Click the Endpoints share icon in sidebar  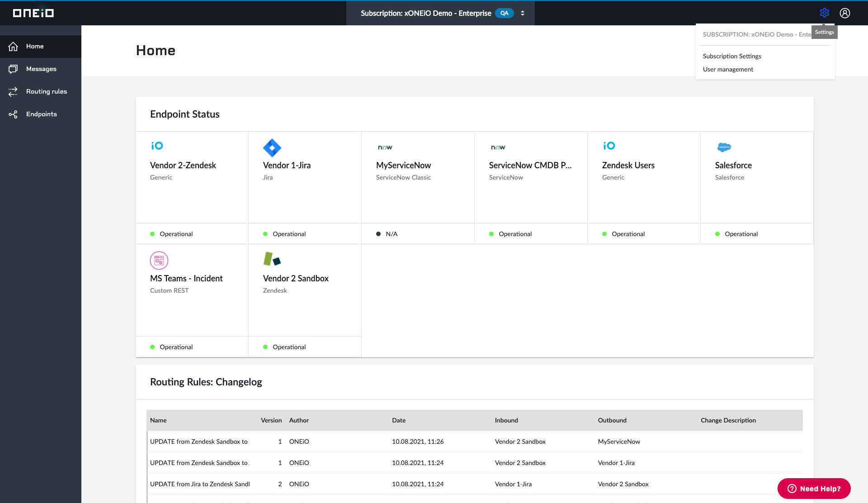[x=13, y=114]
